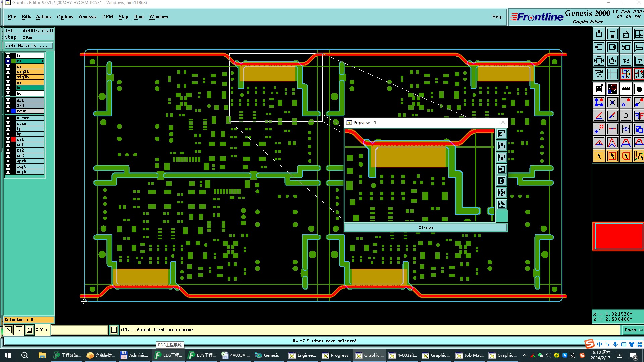Click the blue rout layer color swatch
644x362 pixels.
(13, 111)
